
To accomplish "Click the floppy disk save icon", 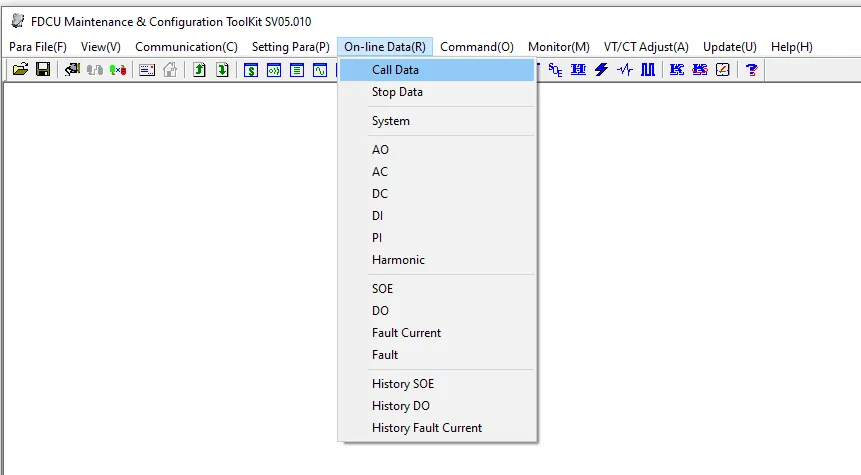I will click(43, 70).
